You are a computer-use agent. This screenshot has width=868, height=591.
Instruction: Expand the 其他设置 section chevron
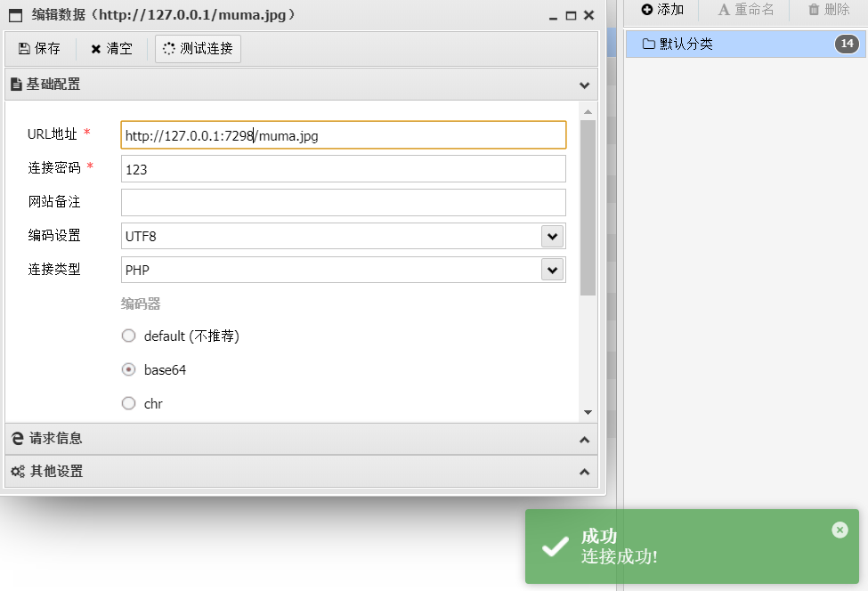(585, 472)
